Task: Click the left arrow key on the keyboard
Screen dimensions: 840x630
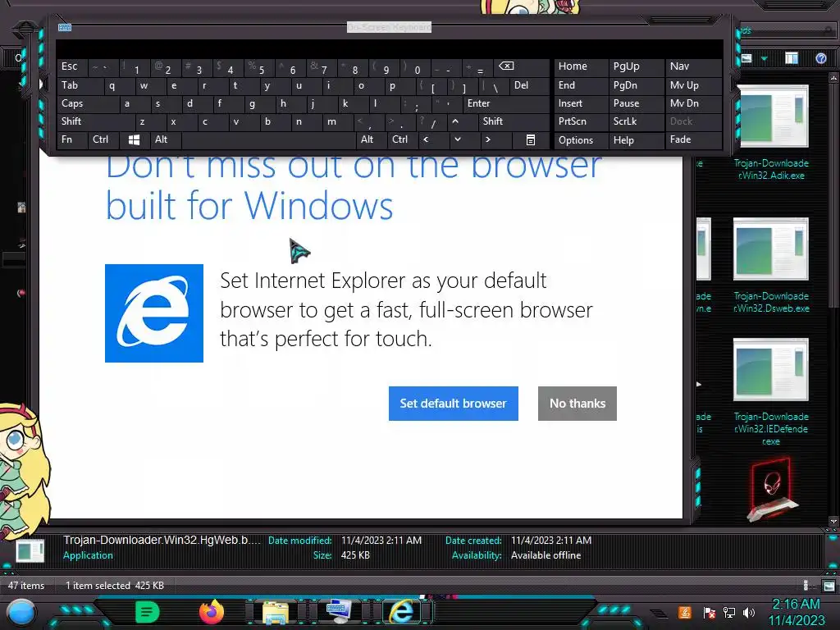Action: point(426,139)
